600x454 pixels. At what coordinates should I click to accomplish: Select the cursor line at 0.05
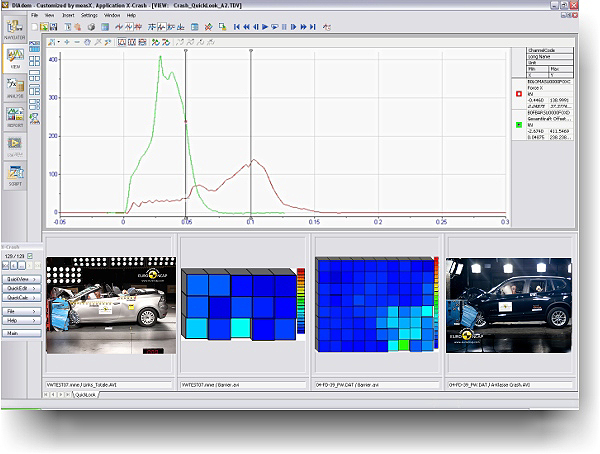tap(186, 132)
